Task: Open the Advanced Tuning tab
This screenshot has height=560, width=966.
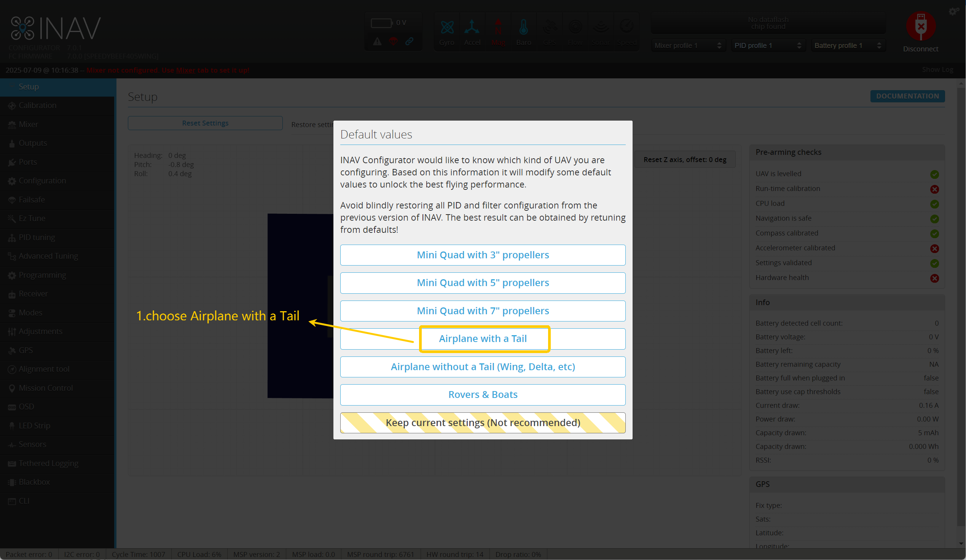Action: click(57, 256)
